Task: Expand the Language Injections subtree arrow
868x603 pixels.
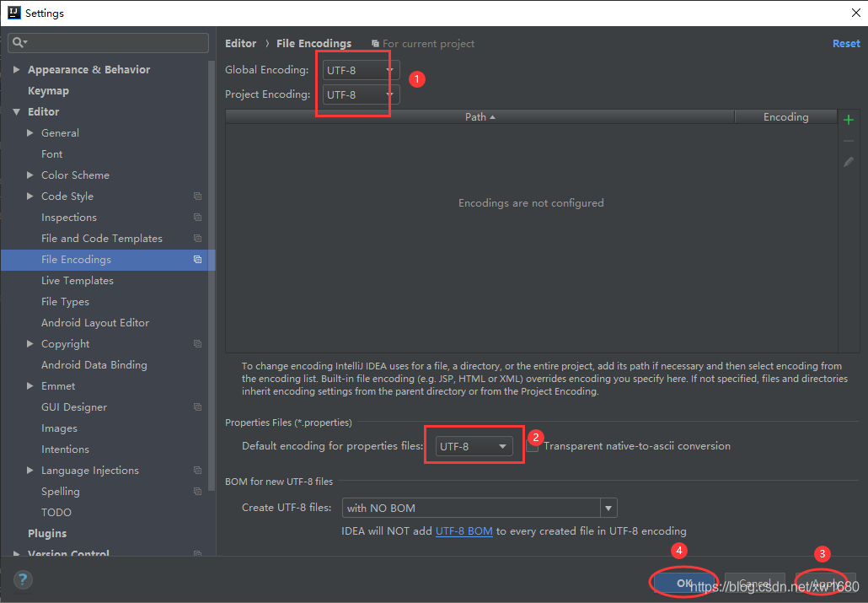Action: [x=29, y=470]
